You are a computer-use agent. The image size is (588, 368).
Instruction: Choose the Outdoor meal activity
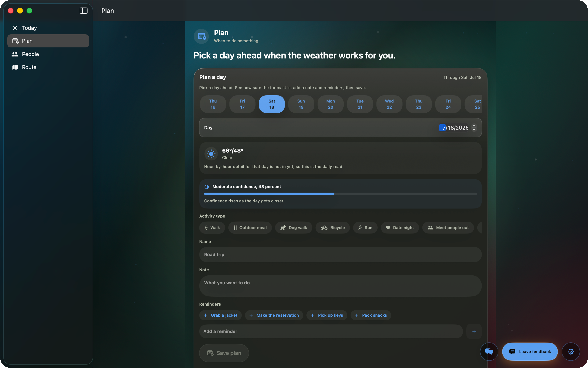tap(250, 228)
